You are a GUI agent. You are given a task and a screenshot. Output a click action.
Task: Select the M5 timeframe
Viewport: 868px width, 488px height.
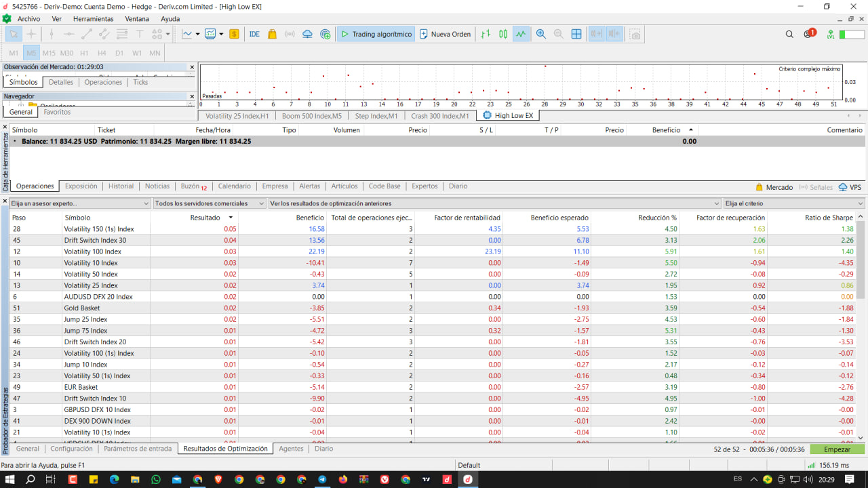31,53
